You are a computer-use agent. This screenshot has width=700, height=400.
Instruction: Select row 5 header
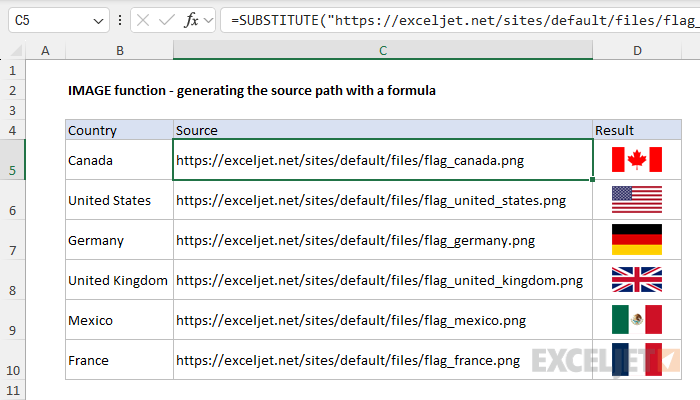click(12, 160)
